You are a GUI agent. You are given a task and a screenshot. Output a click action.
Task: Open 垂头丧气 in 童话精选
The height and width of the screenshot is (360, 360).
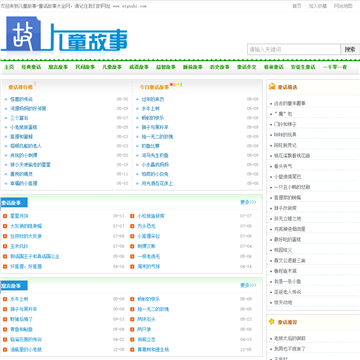[283, 166]
